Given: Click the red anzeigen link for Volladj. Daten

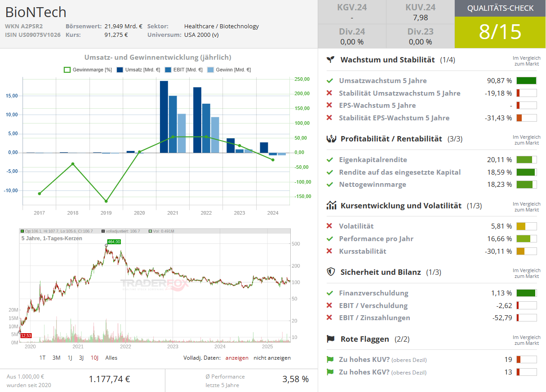Looking at the screenshot, I should (x=237, y=358).
